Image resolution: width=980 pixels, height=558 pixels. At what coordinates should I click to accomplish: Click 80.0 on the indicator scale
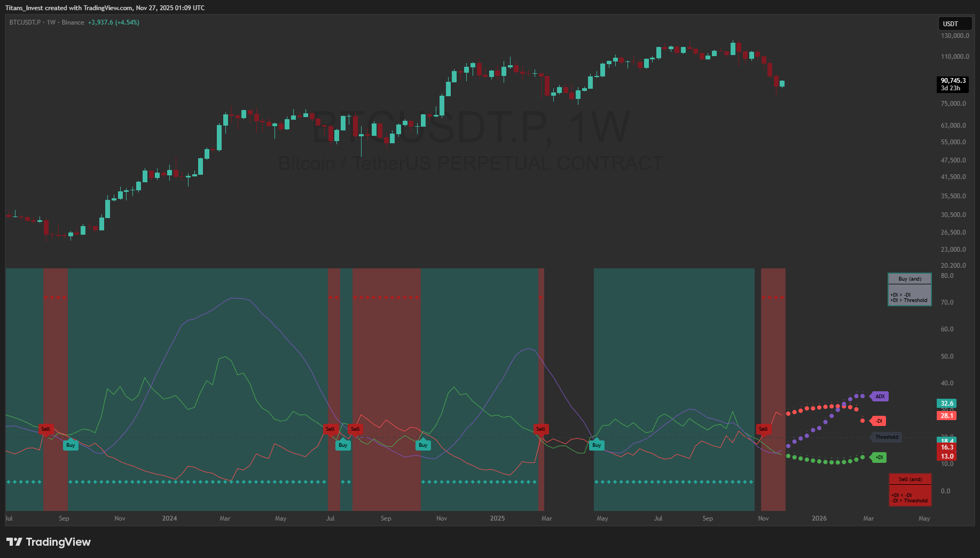(947, 276)
